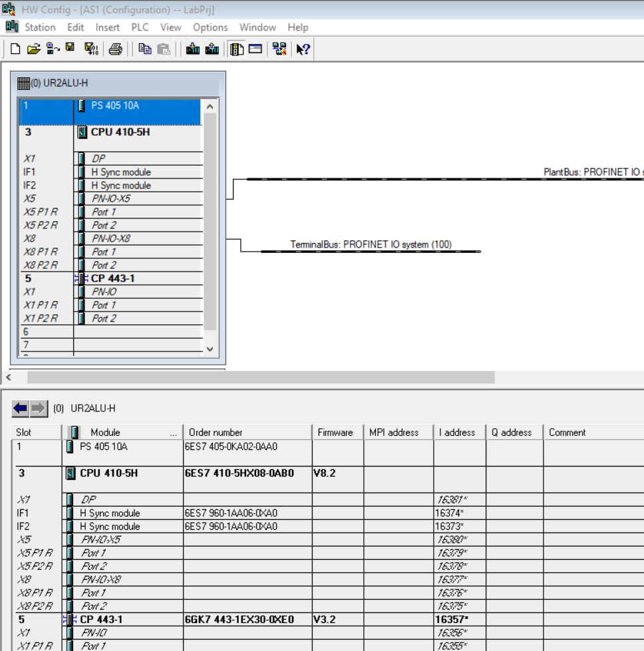Select the PN-IO-X8 row in the rack
Viewport: 644px width, 651px height.
tap(110, 238)
